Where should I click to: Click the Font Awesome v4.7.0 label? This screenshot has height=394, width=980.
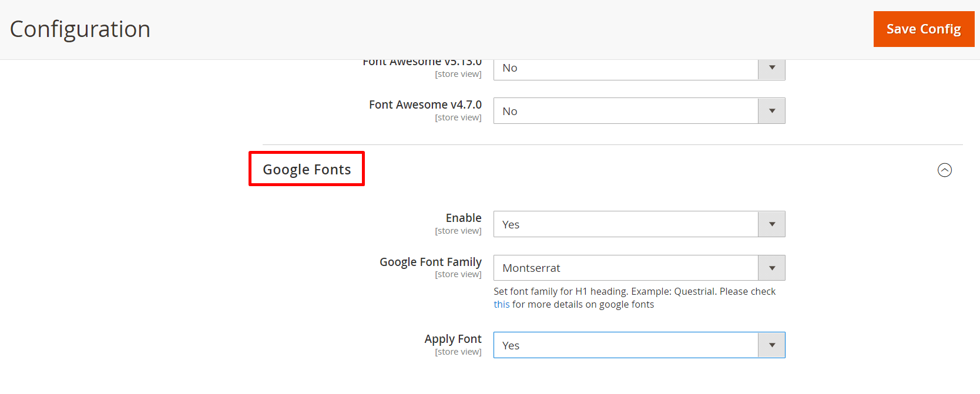(x=425, y=105)
